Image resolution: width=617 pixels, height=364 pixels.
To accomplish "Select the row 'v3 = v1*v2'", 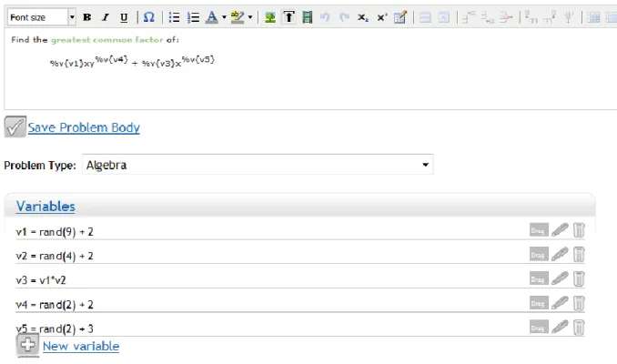I will coord(300,279).
